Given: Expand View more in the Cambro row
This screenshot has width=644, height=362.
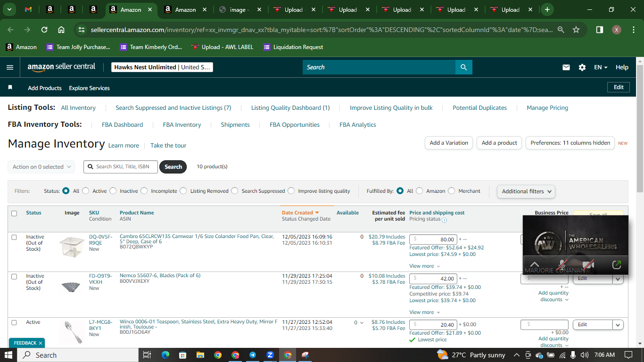Looking at the screenshot, I should 425,266.
